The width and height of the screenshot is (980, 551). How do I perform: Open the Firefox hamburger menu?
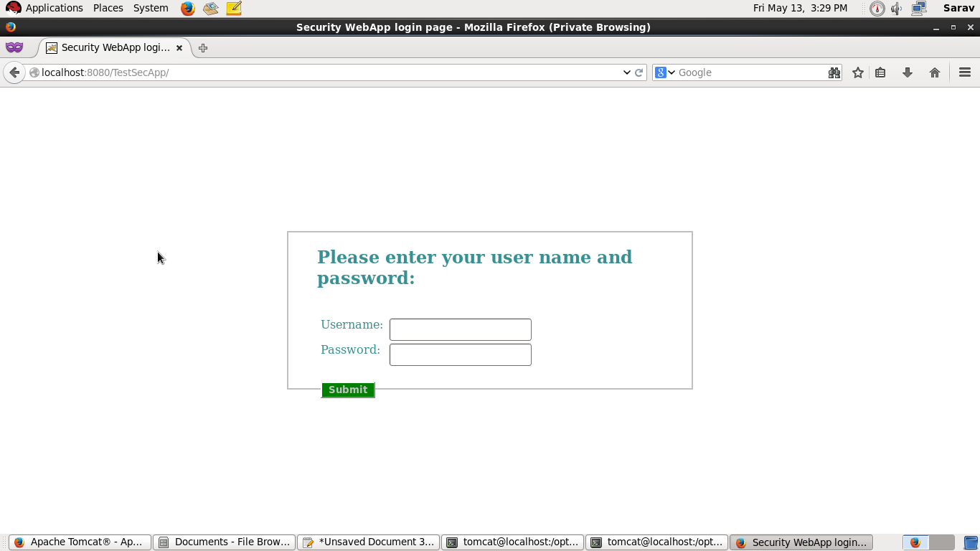click(x=965, y=72)
